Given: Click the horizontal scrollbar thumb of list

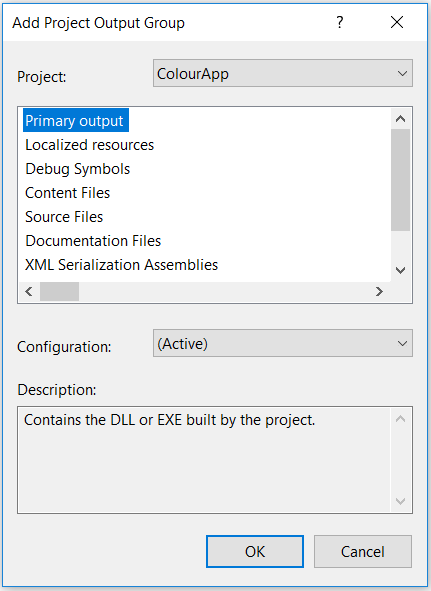Looking at the screenshot, I should 59,291.
